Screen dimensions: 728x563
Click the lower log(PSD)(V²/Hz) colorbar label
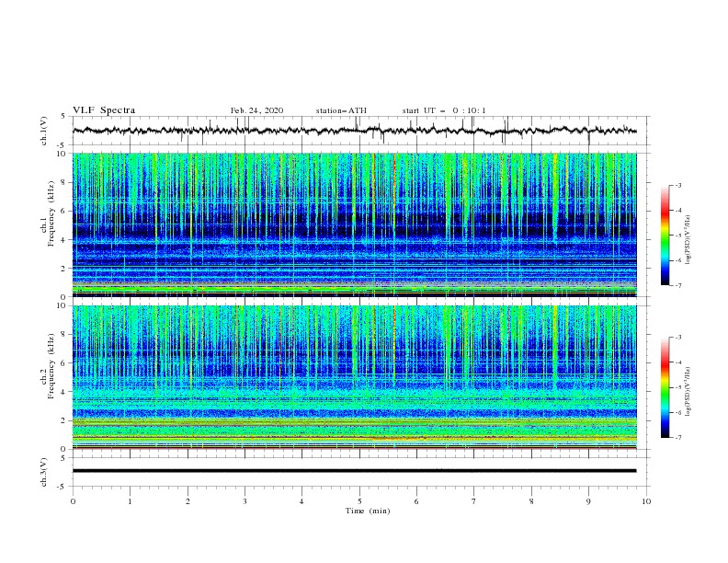click(688, 392)
